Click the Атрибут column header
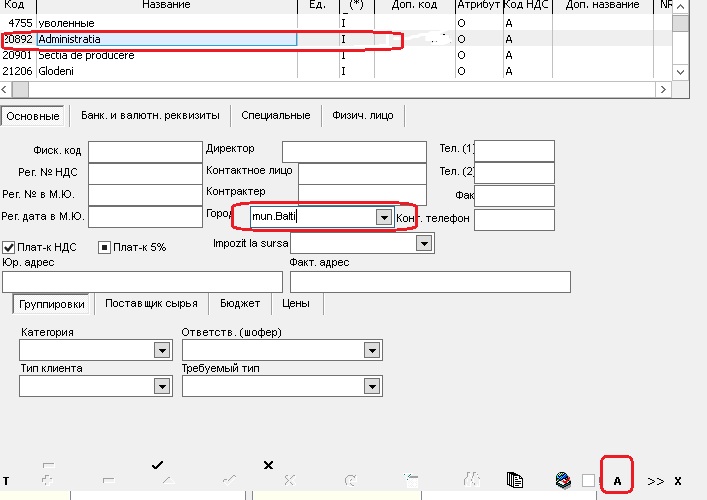The width and height of the screenshot is (707, 500). pos(478,5)
